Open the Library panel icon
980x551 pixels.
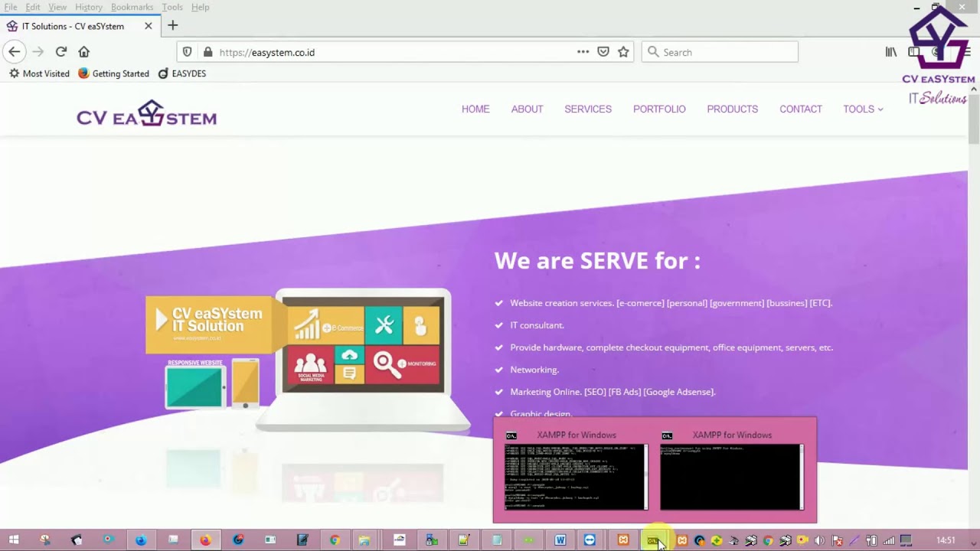891,52
